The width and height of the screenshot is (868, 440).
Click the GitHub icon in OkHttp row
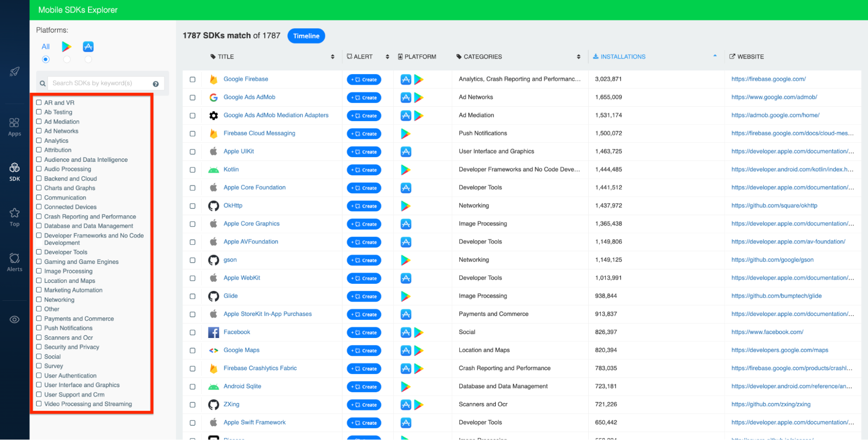[213, 206]
